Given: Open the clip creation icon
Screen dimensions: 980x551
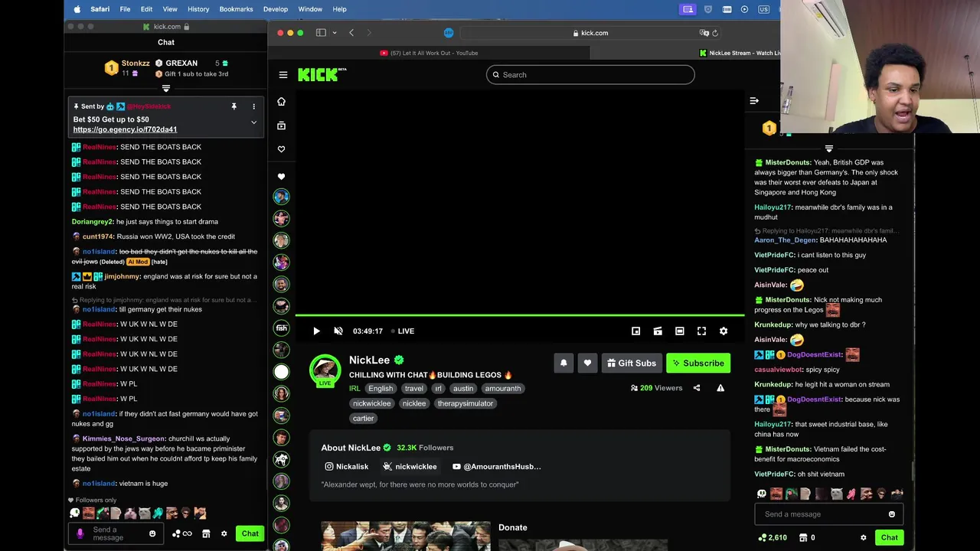Looking at the screenshot, I should point(658,331).
